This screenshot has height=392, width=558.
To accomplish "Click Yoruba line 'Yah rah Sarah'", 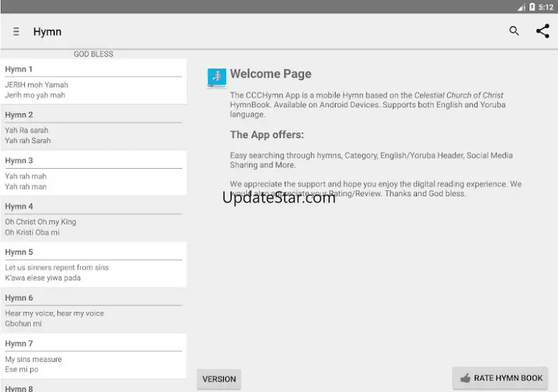I will pos(28,140).
